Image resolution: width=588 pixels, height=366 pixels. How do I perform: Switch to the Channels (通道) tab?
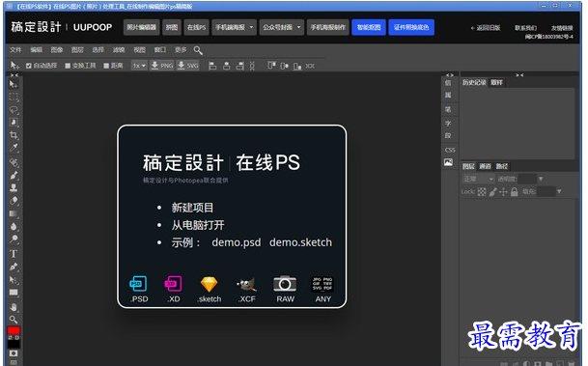[485, 166]
